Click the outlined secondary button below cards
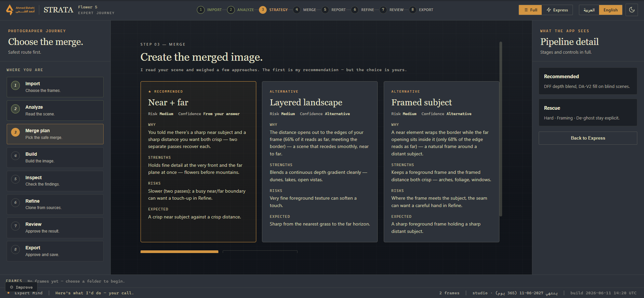This screenshot has height=298, width=644. 260,252
